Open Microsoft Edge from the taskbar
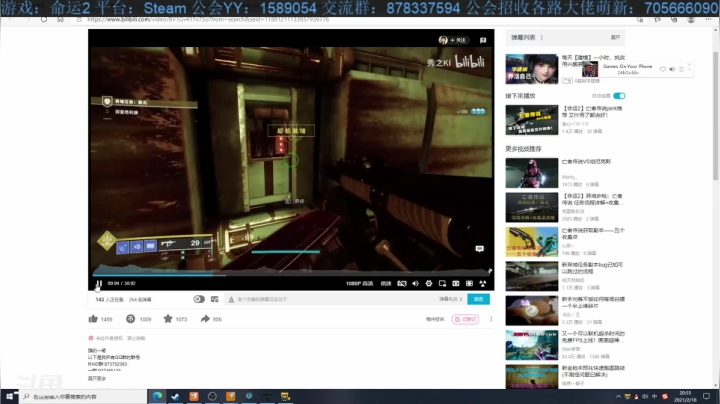This screenshot has width=720, height=404. pos(157,396)
